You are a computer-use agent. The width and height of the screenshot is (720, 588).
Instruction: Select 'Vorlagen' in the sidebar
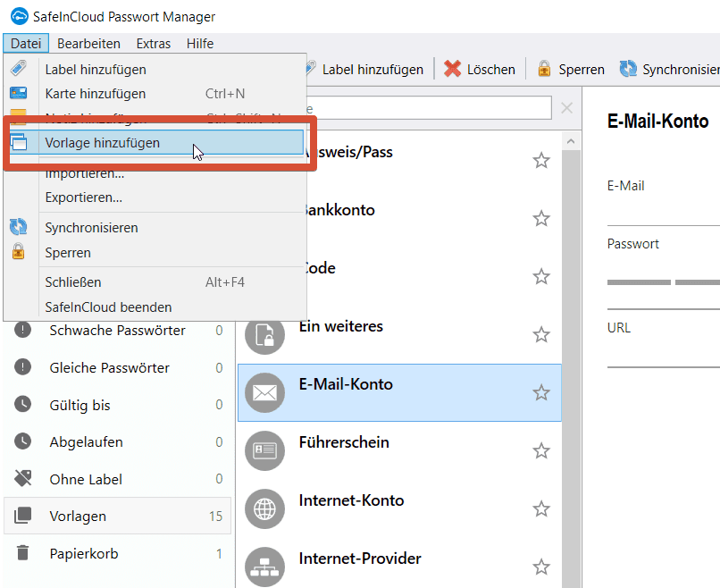118,516
